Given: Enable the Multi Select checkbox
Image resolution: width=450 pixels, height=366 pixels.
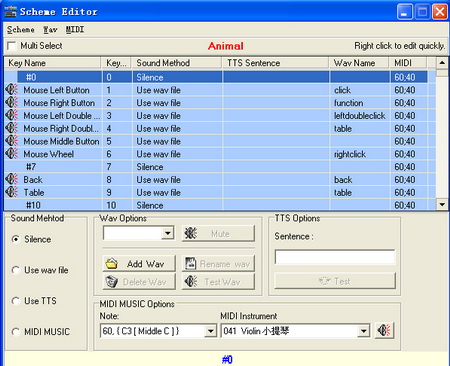Looking at the screenshot, I should (x=12, y=46).
